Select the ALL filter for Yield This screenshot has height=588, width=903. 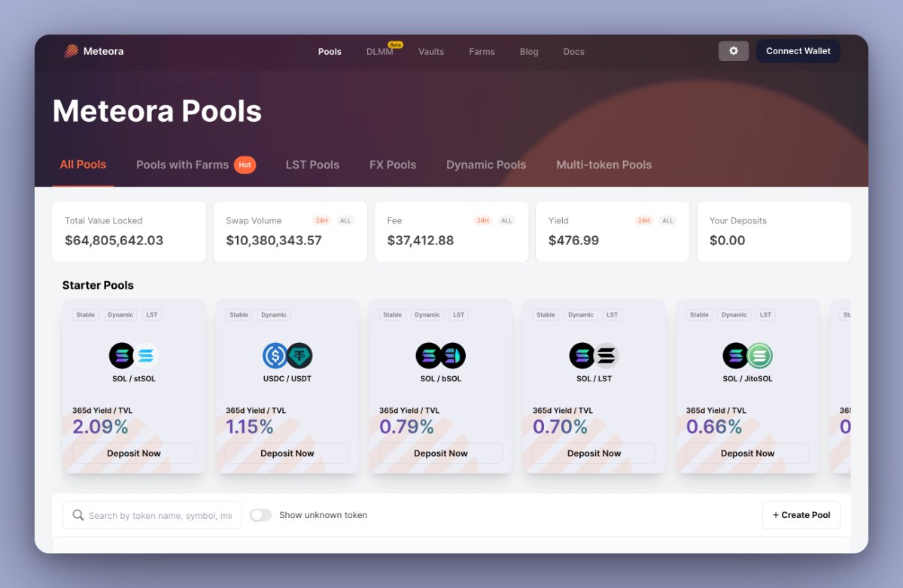coord(667,220)
